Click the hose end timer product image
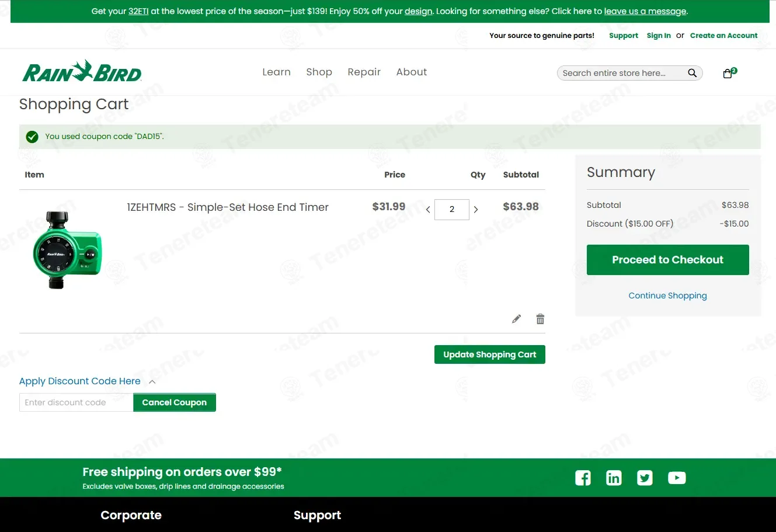The height and width of the screenshot is (532, 776). [x=67, y=250]
